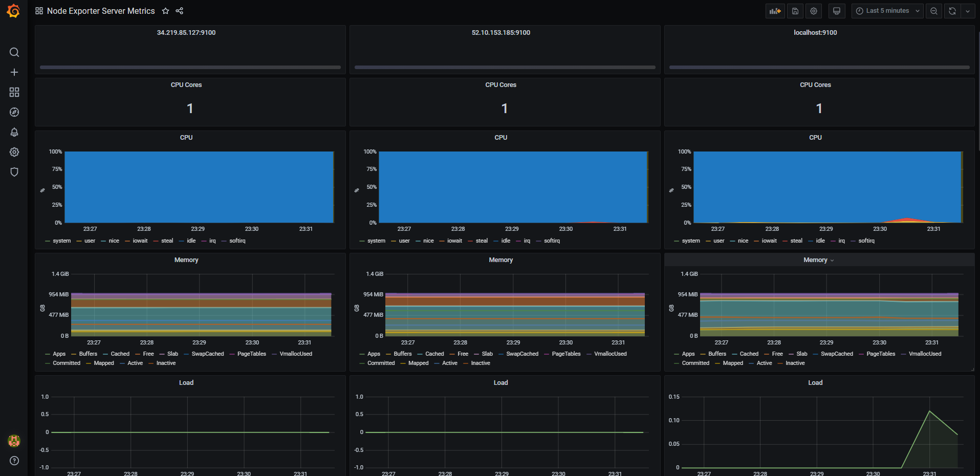This screenshot has width=980, height=476.
Task: Open the Grafana search panel
Action: (x=14, y=52)
